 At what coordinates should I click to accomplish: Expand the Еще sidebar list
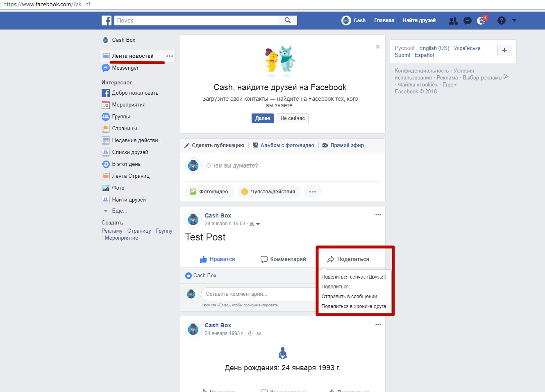[x=119, y=211]
